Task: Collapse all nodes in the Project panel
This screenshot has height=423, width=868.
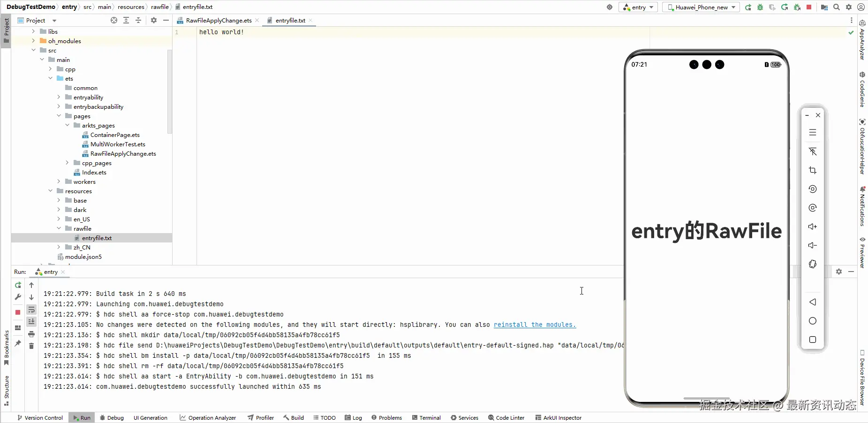Action: pyautogui.click(x=138, y=20)
